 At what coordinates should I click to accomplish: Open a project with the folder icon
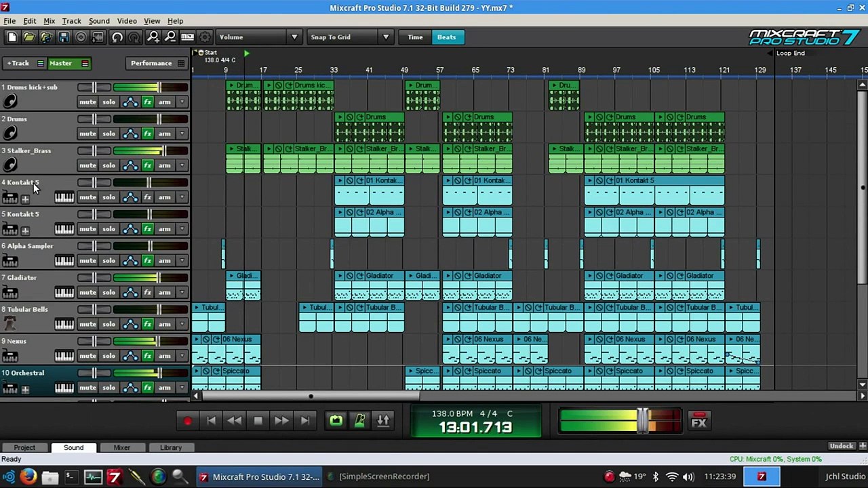(29, 37)
